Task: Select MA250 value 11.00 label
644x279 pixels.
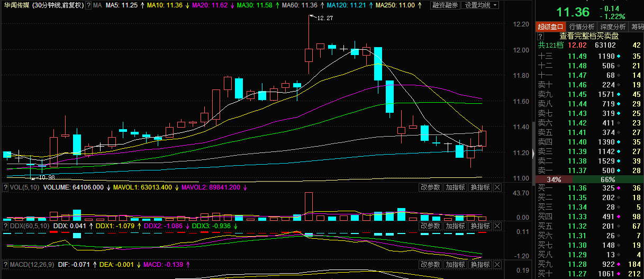Action: click(x=395, y=5)
